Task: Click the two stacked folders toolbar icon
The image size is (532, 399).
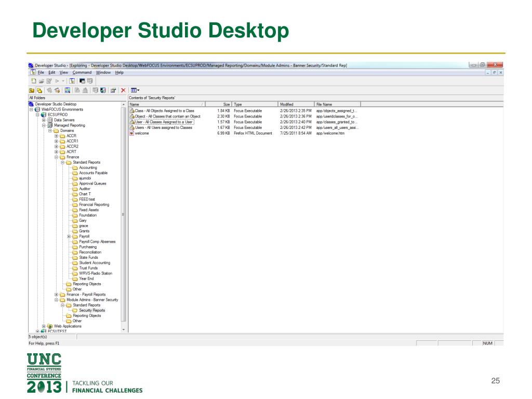Action: point(39,90)
